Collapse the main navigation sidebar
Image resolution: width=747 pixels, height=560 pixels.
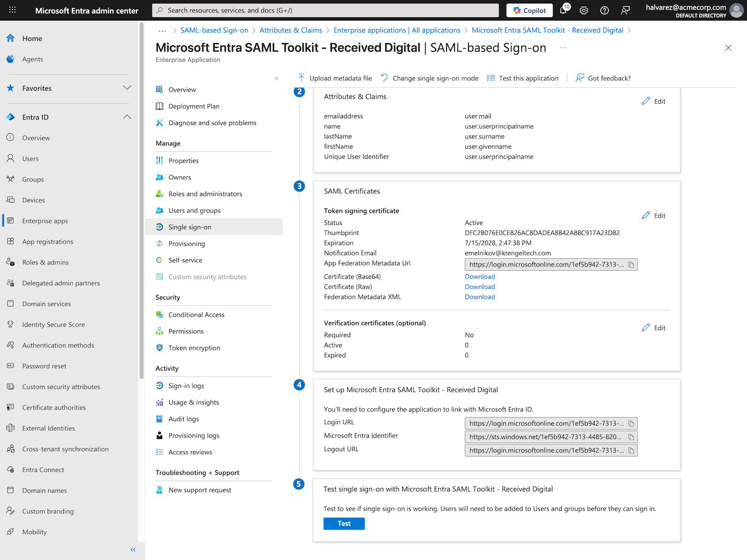click(133, 550)
